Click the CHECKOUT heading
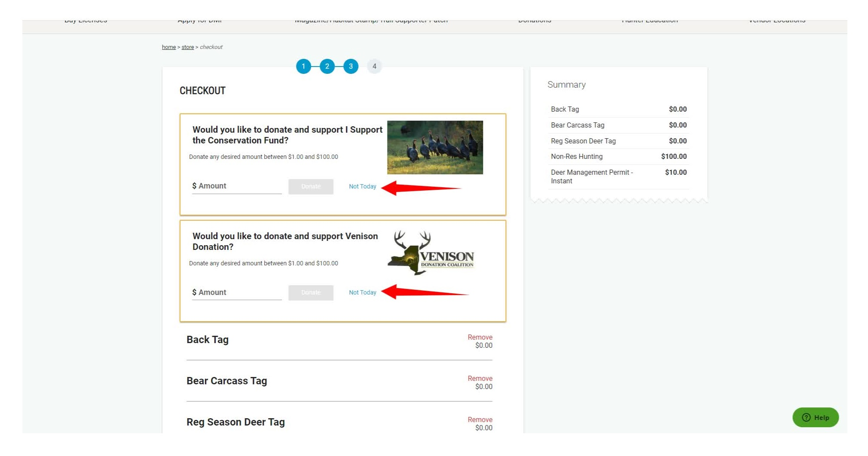Image resolution: width=868 pixels, height=456 pixels. pos(202,91)
